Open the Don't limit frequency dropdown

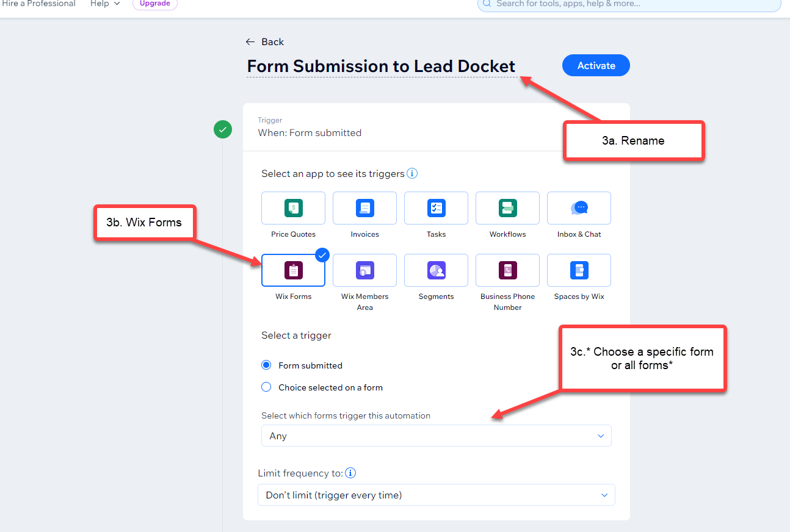point(436,495)
